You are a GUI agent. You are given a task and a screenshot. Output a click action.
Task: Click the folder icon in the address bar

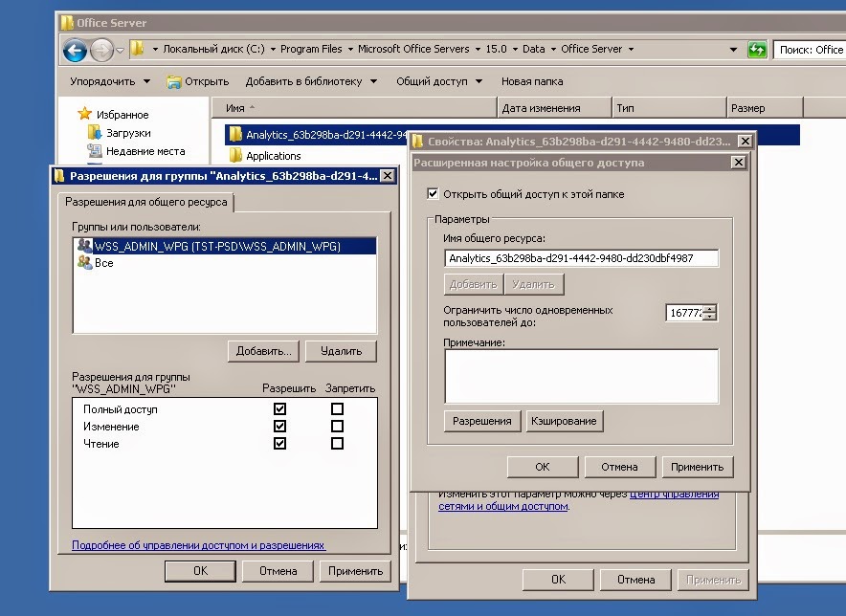pyautogui.click(x=139, y=49)
